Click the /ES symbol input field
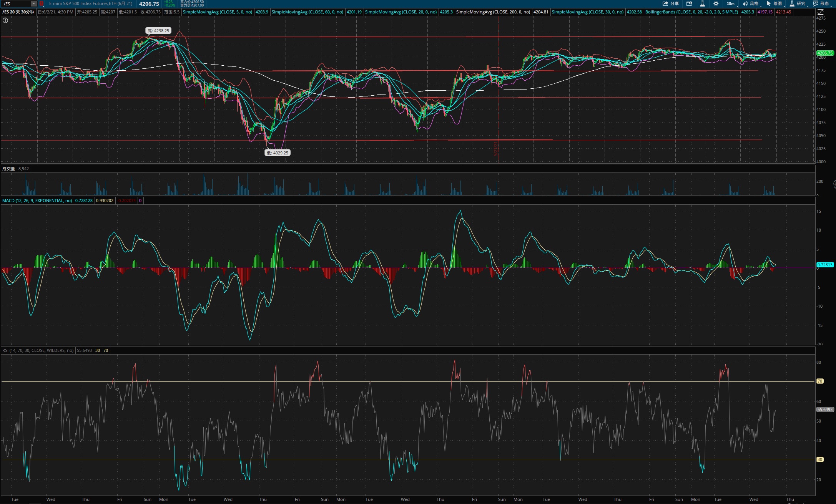836x504 pixels. (16, 3)
